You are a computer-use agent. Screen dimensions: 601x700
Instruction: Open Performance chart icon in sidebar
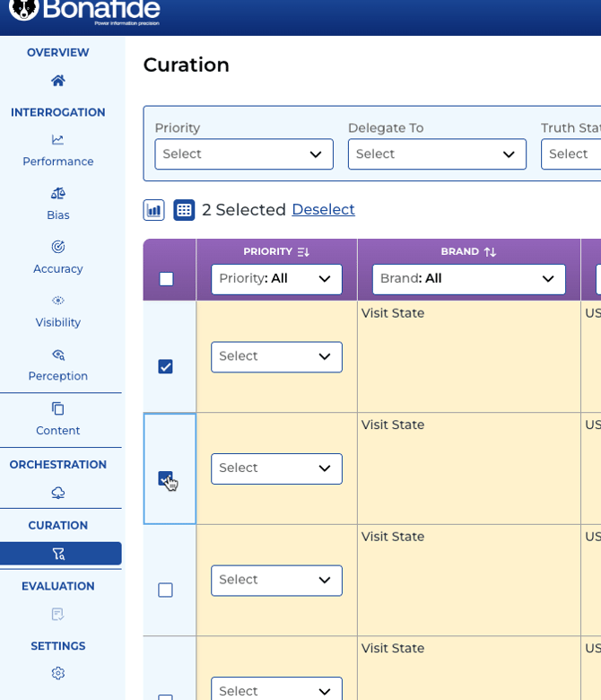point(58,140)
